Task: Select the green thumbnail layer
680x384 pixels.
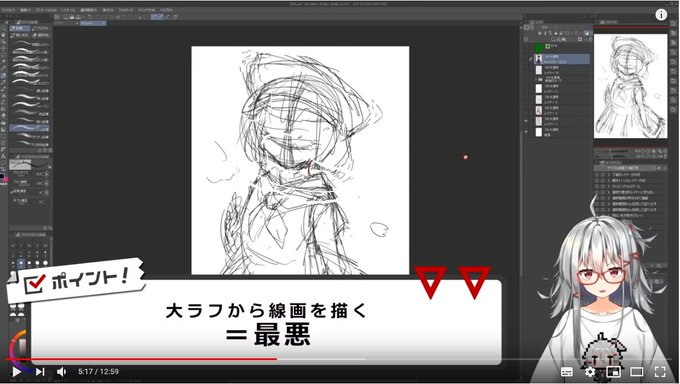Action: click(x=539, y=47)
